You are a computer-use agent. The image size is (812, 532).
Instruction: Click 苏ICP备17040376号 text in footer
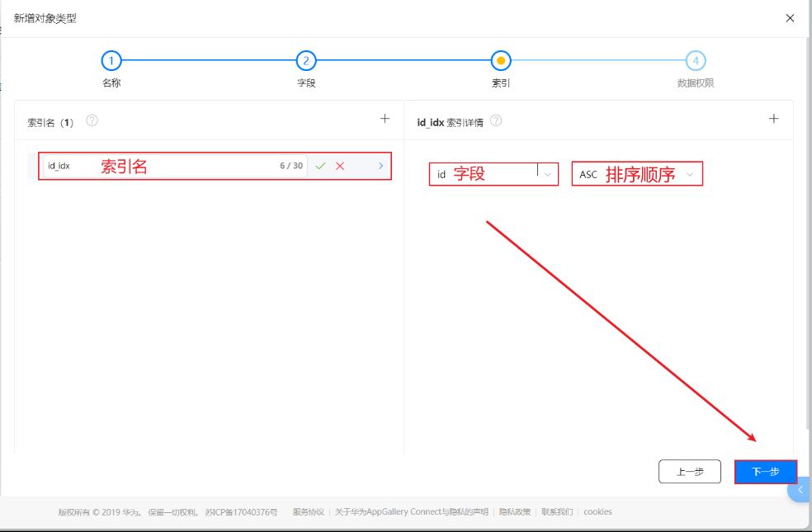(241, 512)
